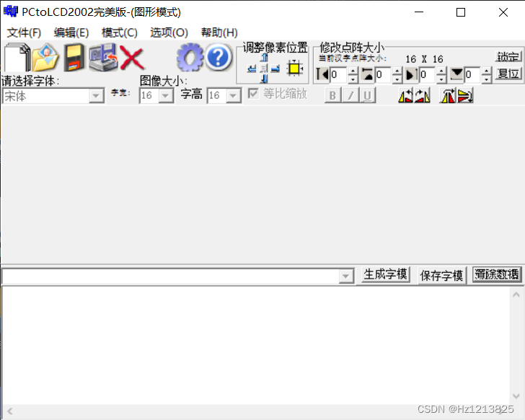Click the bottom-edge offset value field
The width and height of the screenshot is (525, 420).
[473, 74]
